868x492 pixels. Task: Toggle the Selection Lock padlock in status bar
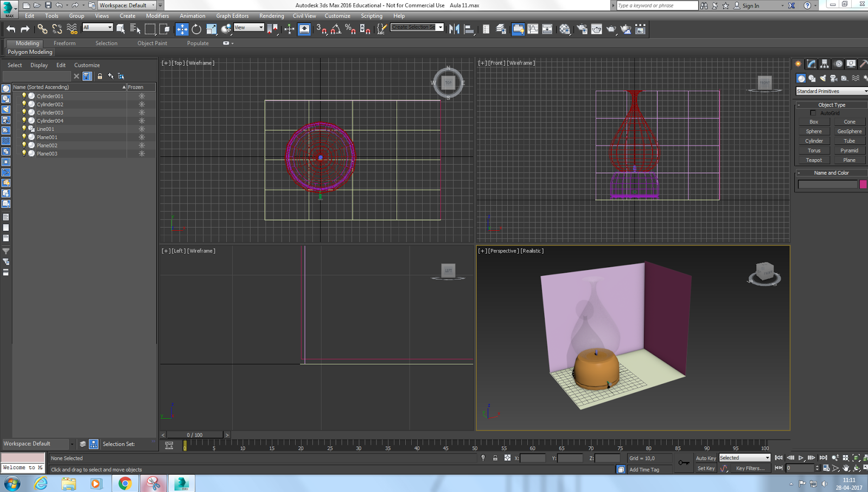point(495,458)
